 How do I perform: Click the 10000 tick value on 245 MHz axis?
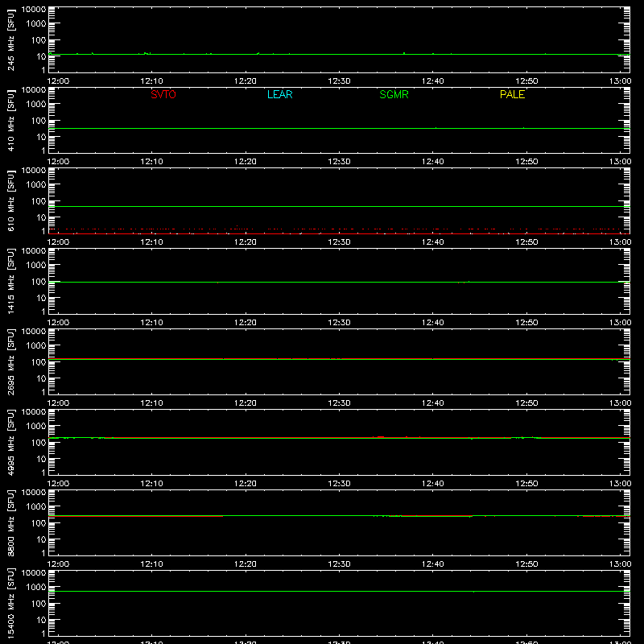34,10
